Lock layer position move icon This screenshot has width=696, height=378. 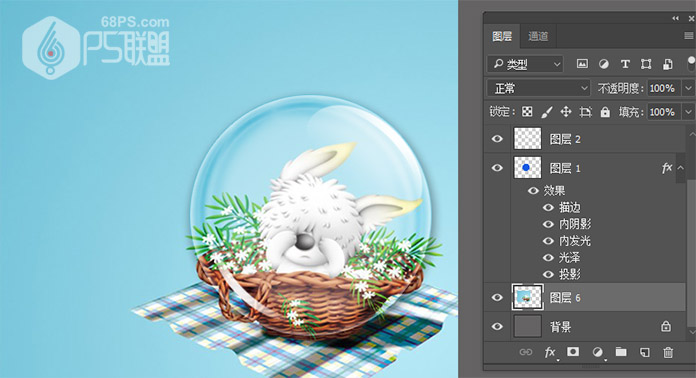click(x=566, y=111)
